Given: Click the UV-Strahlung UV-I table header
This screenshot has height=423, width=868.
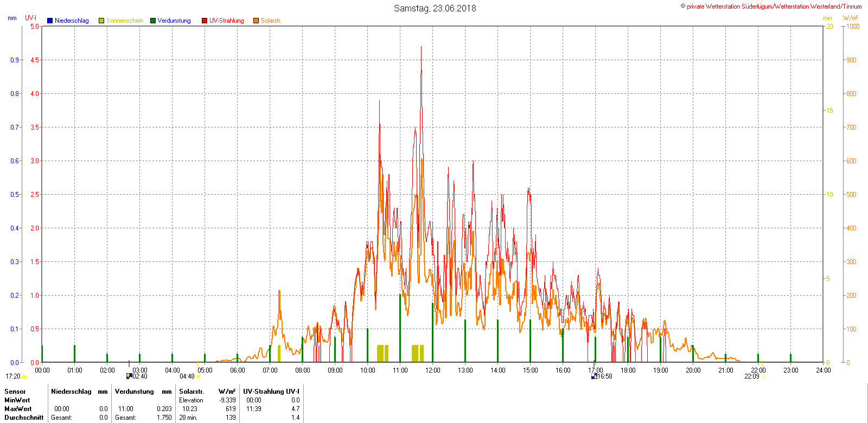Looking at the screenshot, I should [271, 392].
